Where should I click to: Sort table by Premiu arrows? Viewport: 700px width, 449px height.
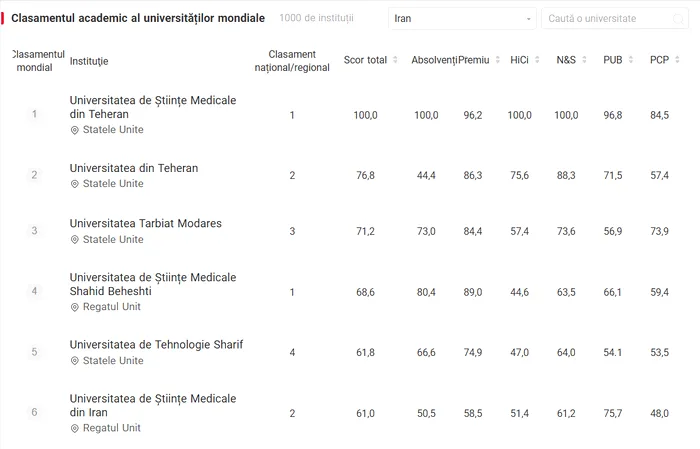[x=499, y=60]
